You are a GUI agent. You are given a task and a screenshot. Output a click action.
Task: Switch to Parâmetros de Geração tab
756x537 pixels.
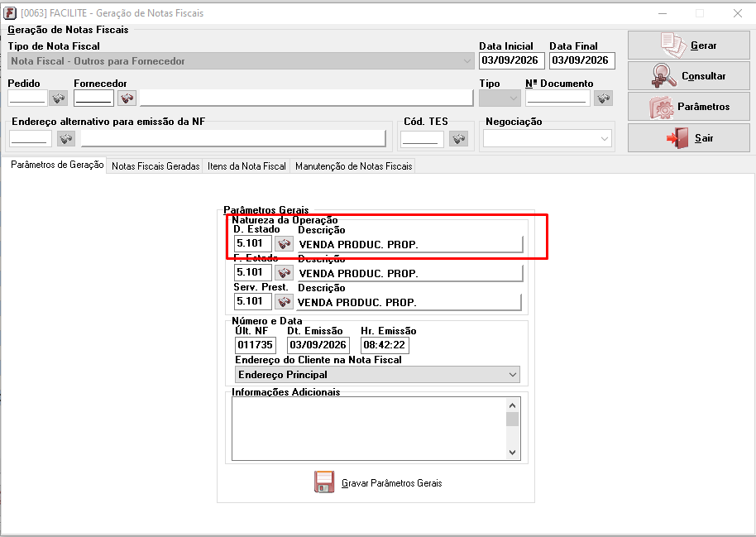point(57,165)
